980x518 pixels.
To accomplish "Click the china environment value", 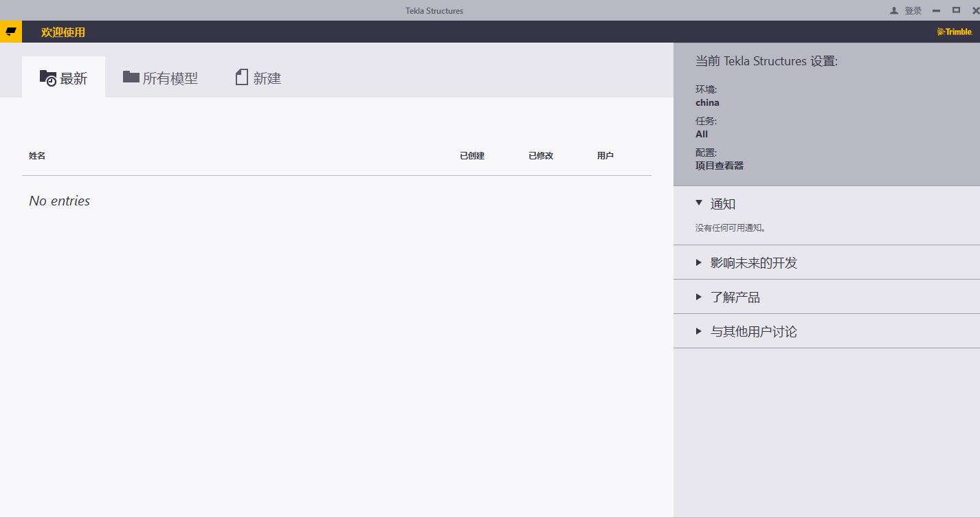I will pos(707,102).
